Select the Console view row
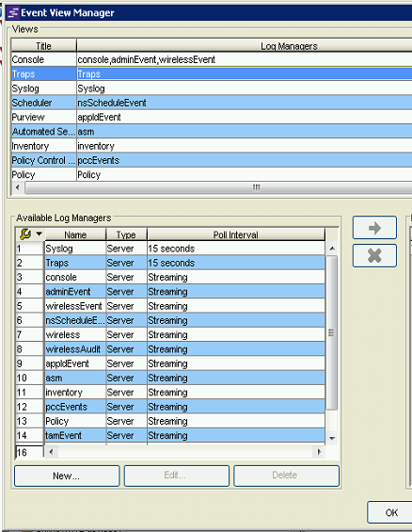The height and width of the screenshot is (532, 412). pos(212,59)
